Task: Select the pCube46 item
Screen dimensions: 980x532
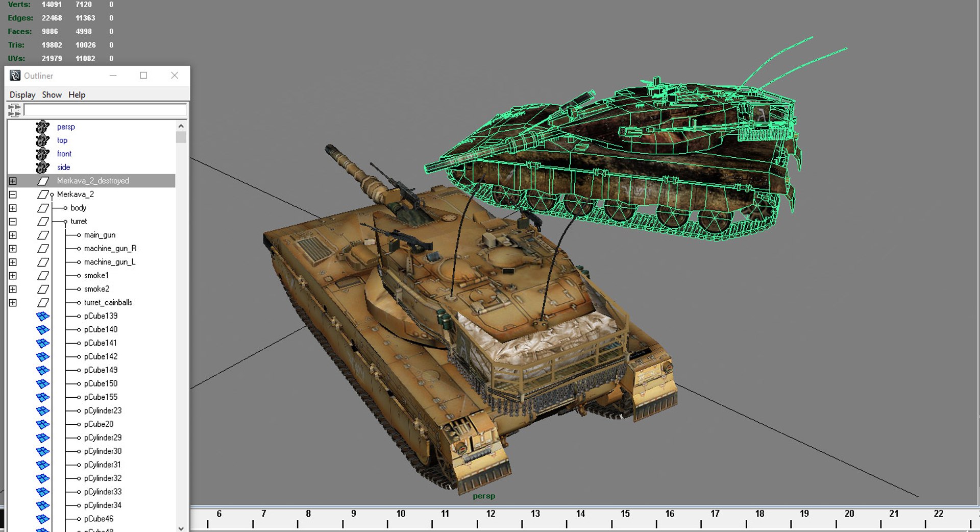Action: point(99,519)
